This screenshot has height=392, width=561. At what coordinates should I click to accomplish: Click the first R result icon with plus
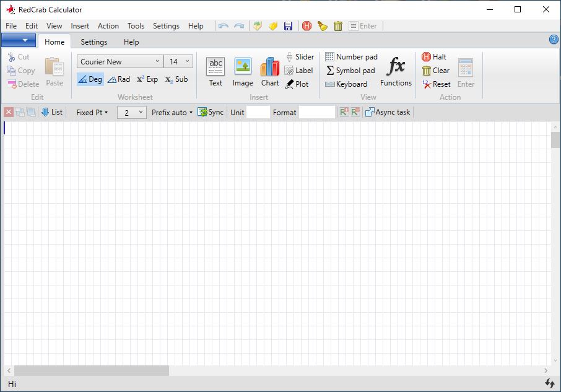[x=344, y=112]
